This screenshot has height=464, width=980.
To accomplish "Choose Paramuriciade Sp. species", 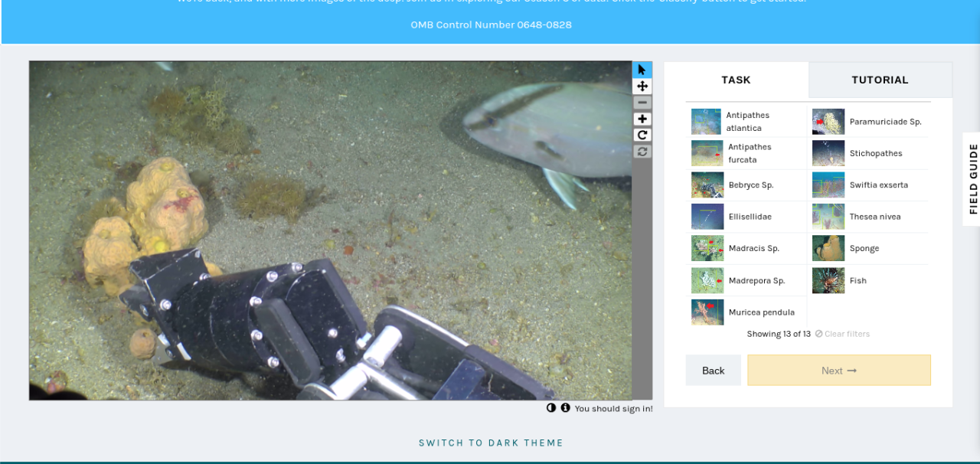I will [x=869, y=122].
